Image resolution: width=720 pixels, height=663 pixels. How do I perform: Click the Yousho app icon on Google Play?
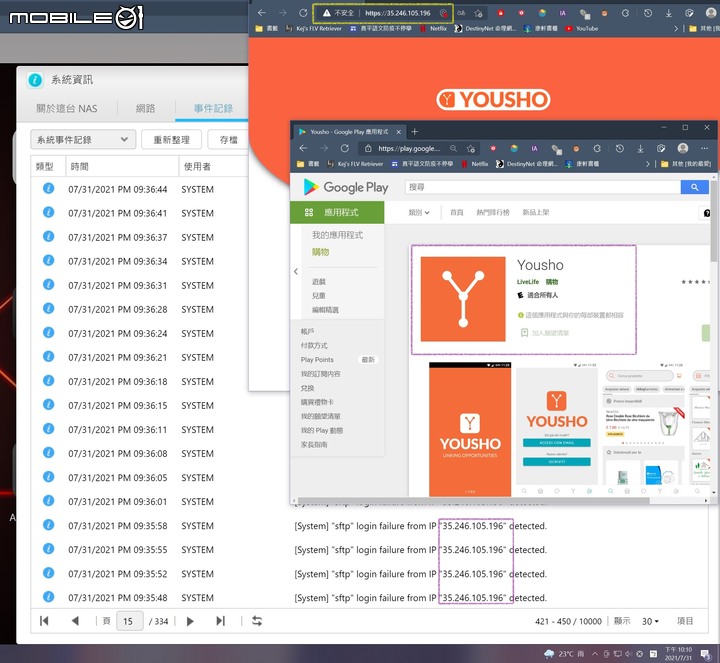(x=463, y=299)
